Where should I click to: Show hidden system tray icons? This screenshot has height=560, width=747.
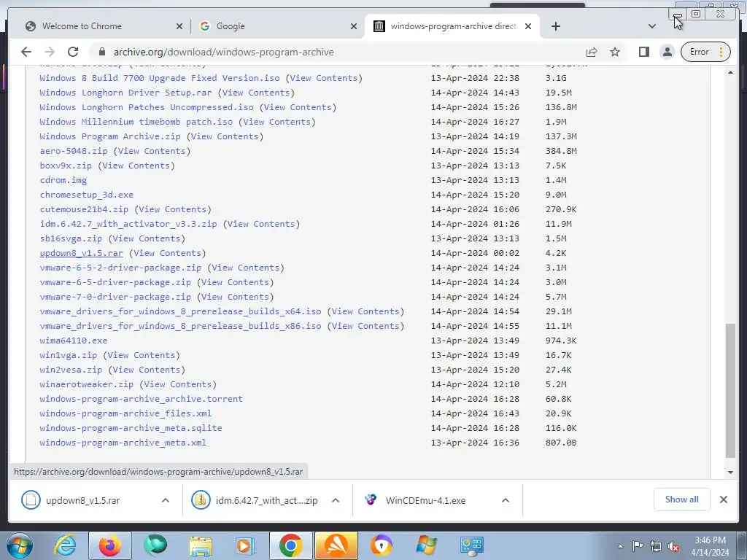(x=620, y=546)
